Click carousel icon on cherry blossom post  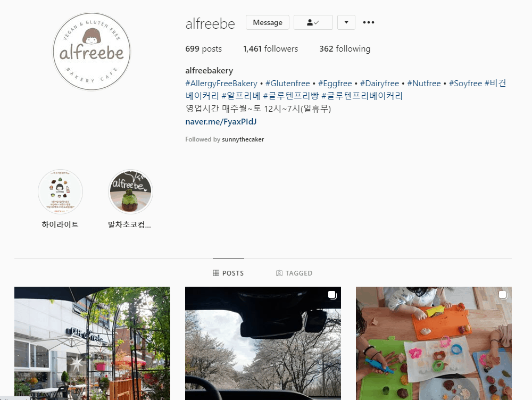click(x=332, y=295)
